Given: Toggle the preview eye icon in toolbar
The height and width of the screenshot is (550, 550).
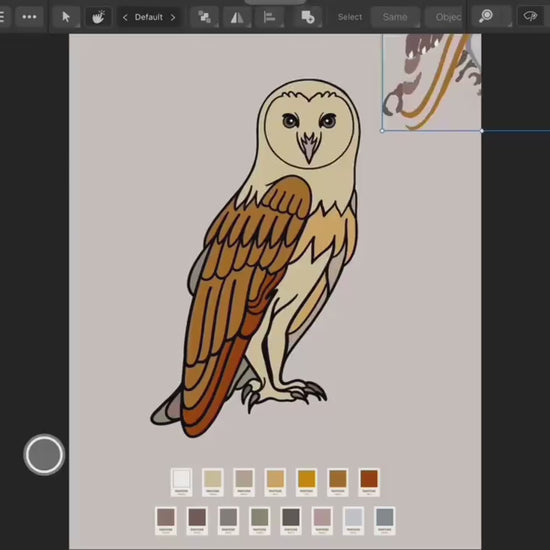Looking at the screenshot, I should (530, 16).
